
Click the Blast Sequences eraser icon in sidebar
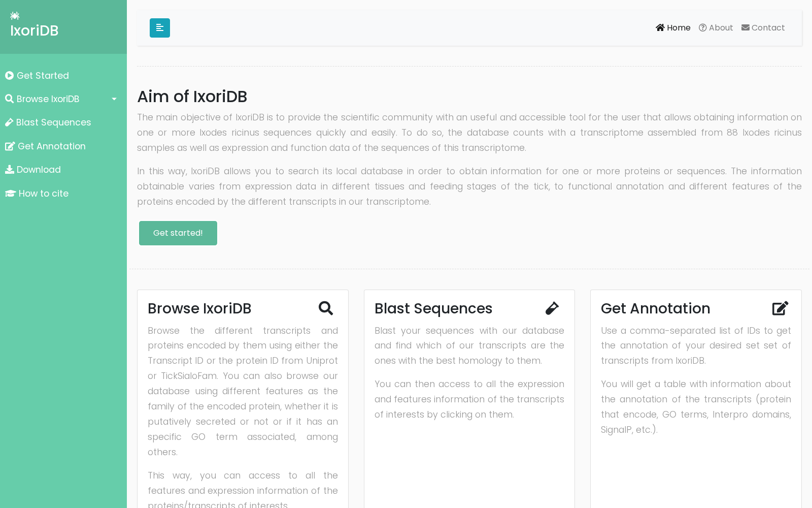9,122
